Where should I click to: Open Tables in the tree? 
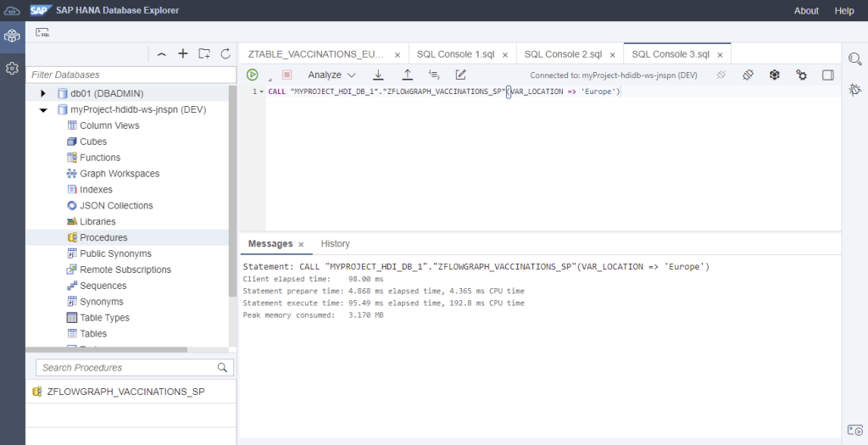[x=93, y=334]
